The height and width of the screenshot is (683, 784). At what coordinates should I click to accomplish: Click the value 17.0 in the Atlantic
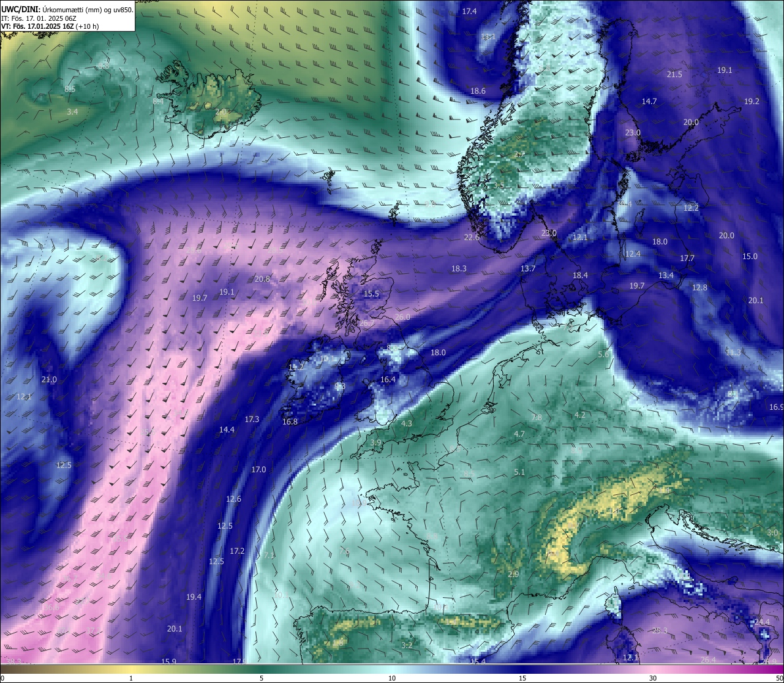pyautogui.click(x=258, y=469)
